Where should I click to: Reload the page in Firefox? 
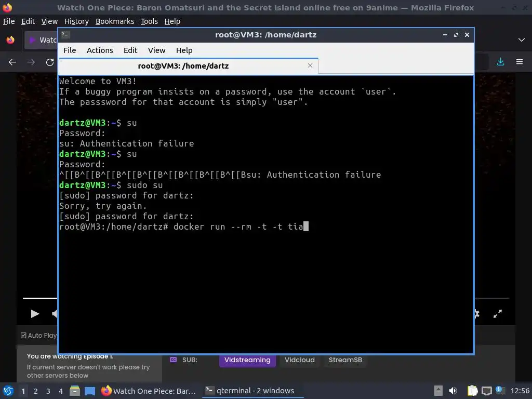click(50, 62)
